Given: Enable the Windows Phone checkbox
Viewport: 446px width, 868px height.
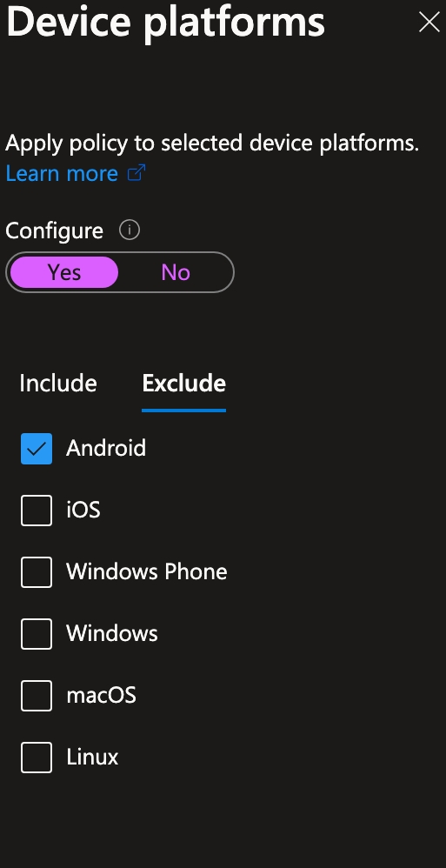Looking at the screenshot, I should [37, 571].
